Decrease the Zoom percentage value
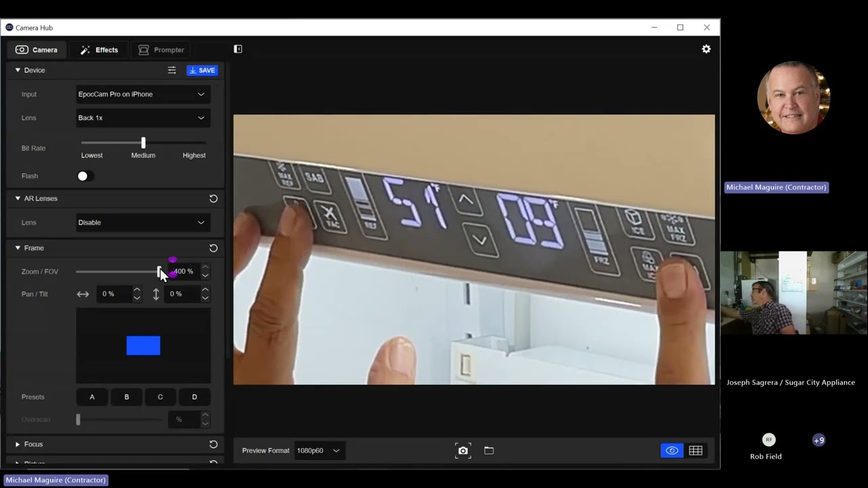868x488 pixels. point(205,276)
